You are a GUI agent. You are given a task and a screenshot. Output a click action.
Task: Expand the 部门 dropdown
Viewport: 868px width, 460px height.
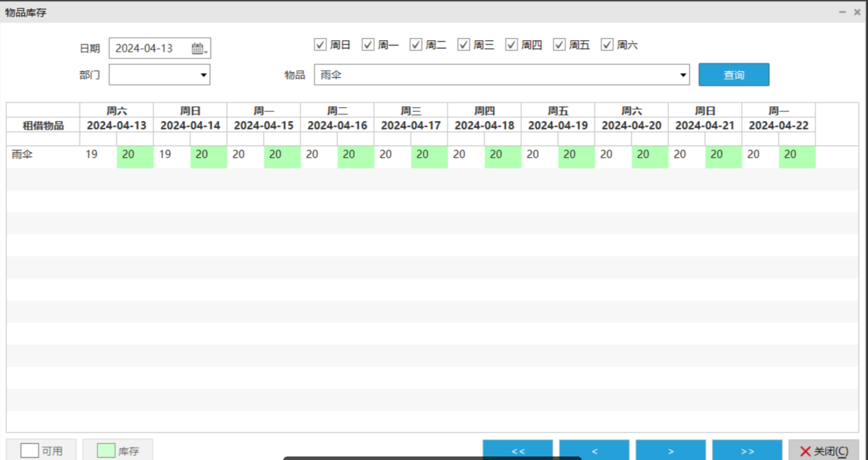pyautogui.click(x=204, y=75)
